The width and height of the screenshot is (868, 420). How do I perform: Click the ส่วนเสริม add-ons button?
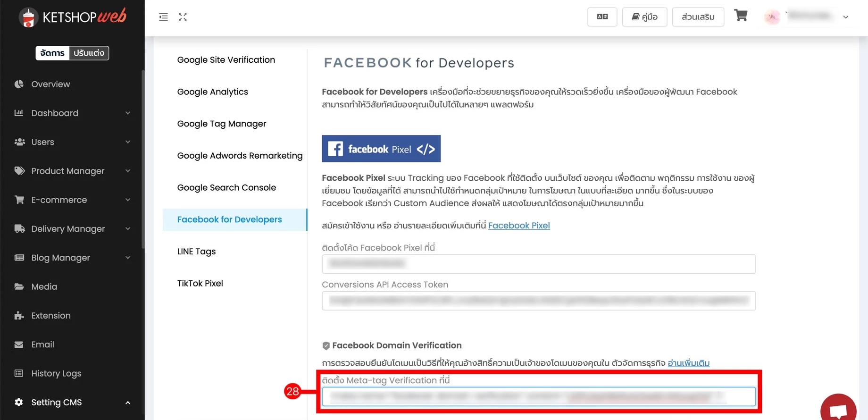tap(698, 17)
